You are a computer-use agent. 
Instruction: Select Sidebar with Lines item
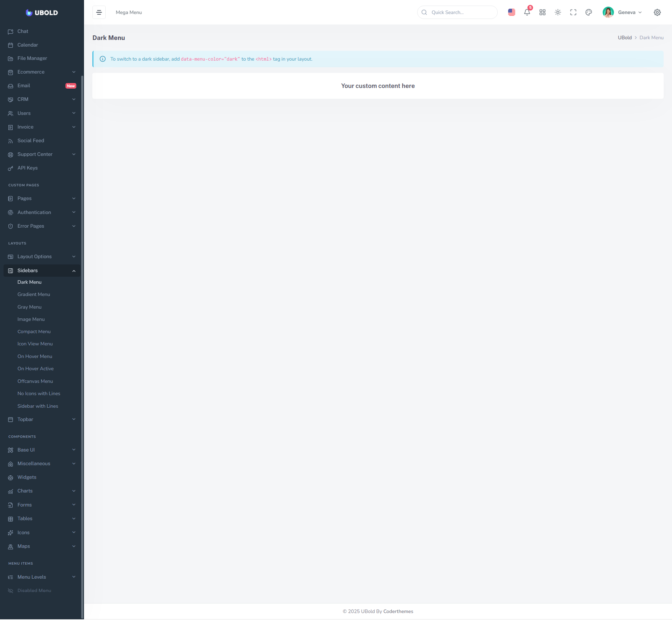(38, 406)
